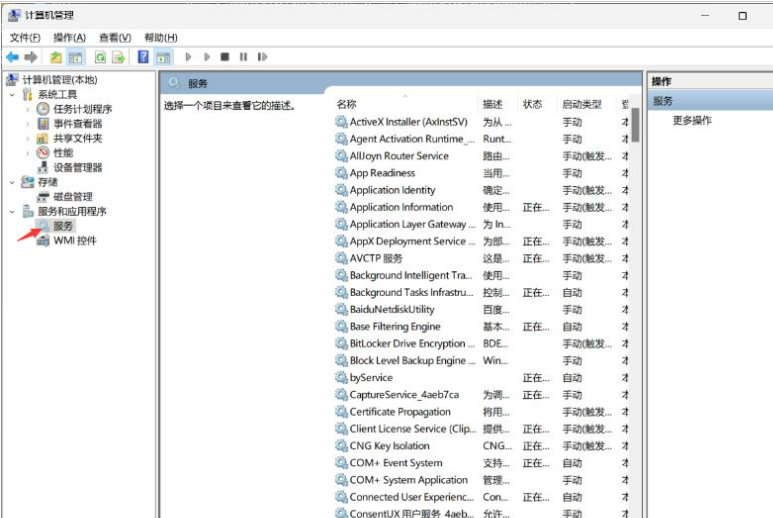Click the Start service play icon
Viewport: 773px width, 518px height.
click(x=188, y=57)
